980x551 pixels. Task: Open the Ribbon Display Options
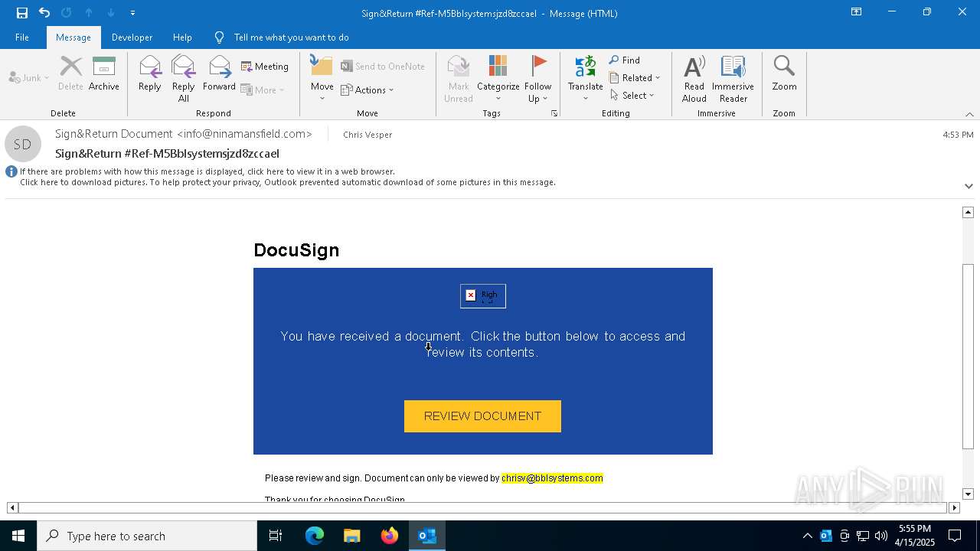coord(857,12)
